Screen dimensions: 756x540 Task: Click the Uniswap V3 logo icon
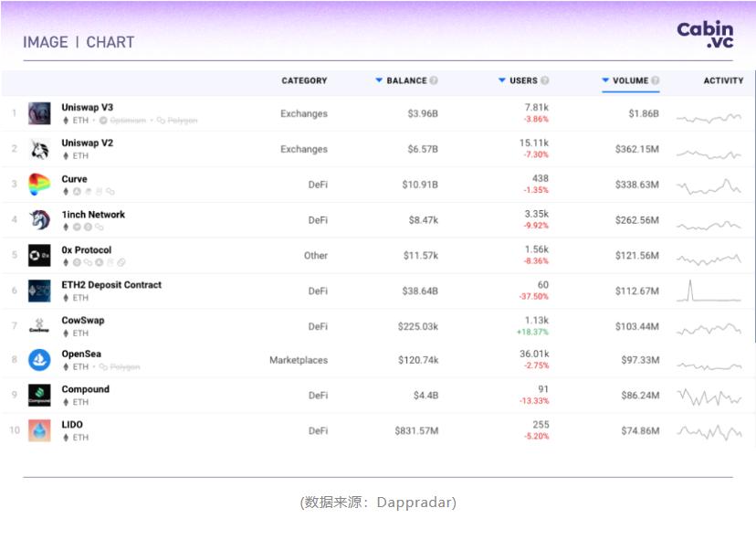39,113
